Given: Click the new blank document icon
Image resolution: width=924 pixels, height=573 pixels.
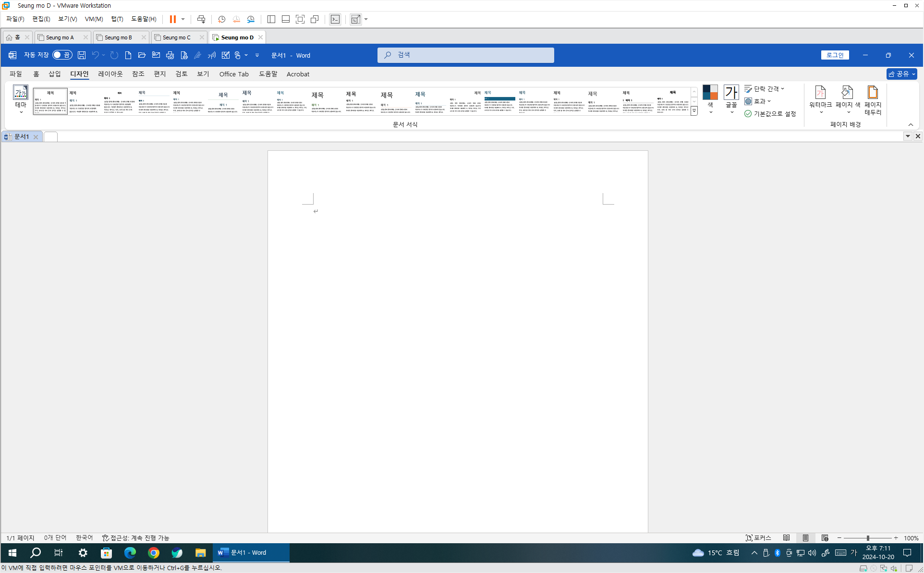Looking at the screenshot, I should pyautogui.click(x=128, y=55).
